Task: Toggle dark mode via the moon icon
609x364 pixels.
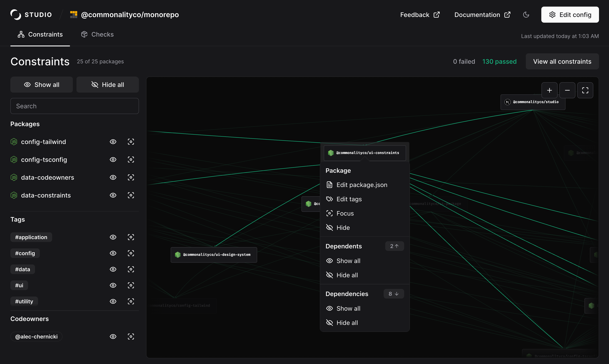Action: [526, 15]
